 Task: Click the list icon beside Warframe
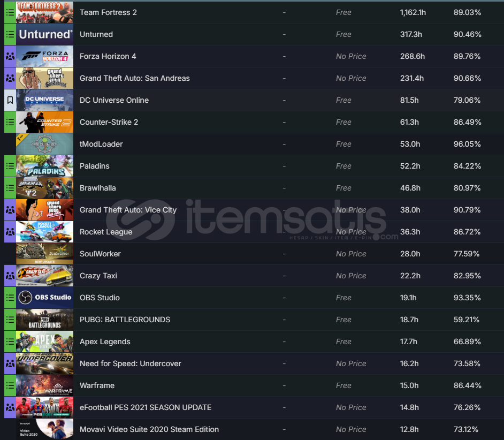(x=10, y=385)
